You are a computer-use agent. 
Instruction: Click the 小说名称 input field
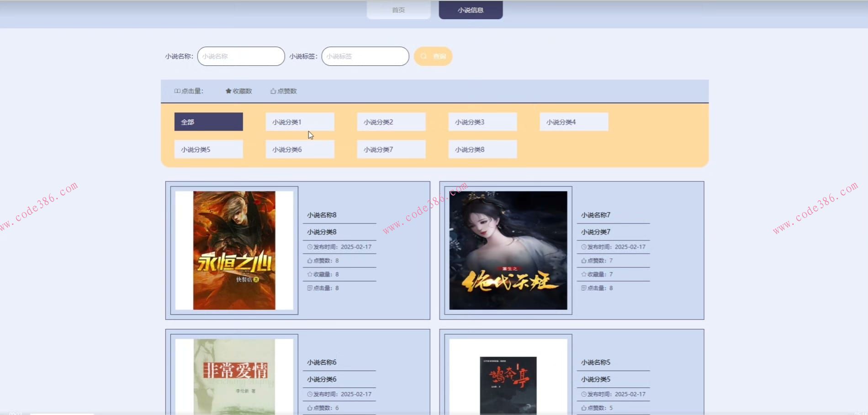240,56
